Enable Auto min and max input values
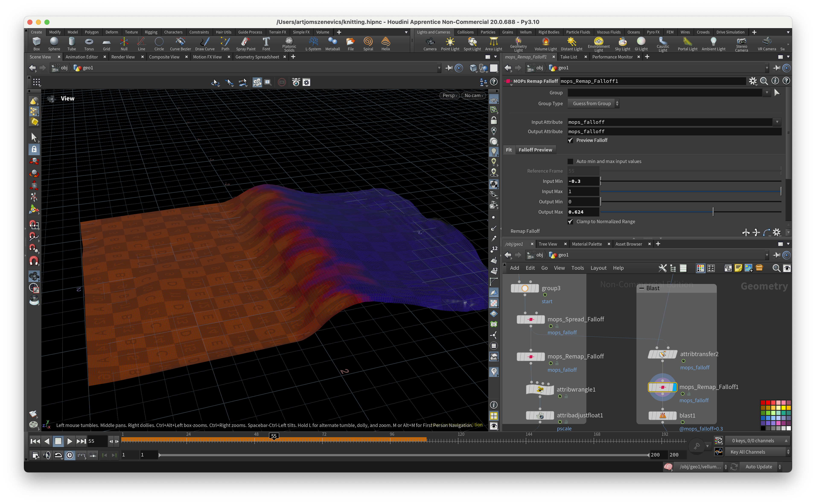The image size is (816, 504). point(570,161)
